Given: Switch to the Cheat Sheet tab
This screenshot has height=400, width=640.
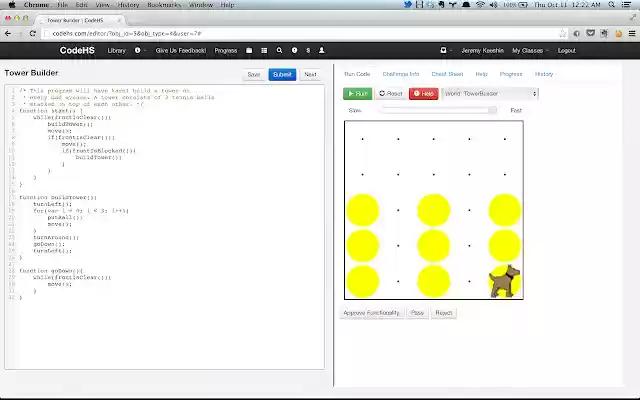Looking at the screenshot, I should click(x=447, y=74).
